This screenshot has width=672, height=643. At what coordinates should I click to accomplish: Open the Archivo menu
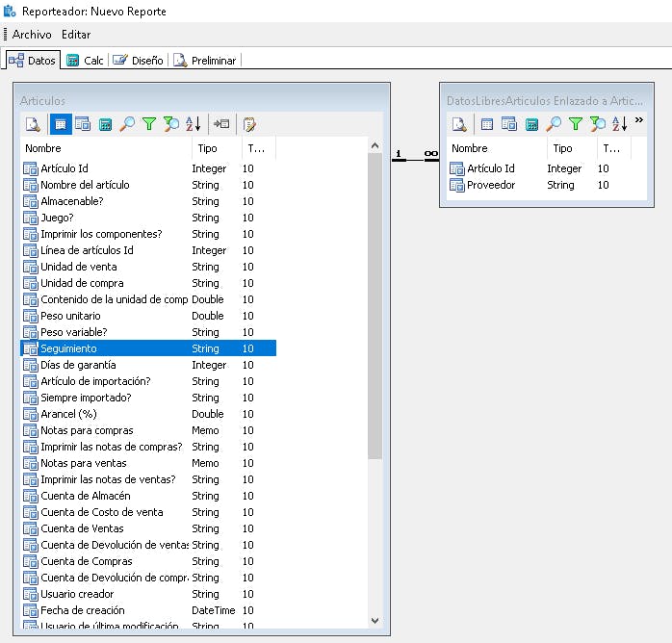point(32,35)
